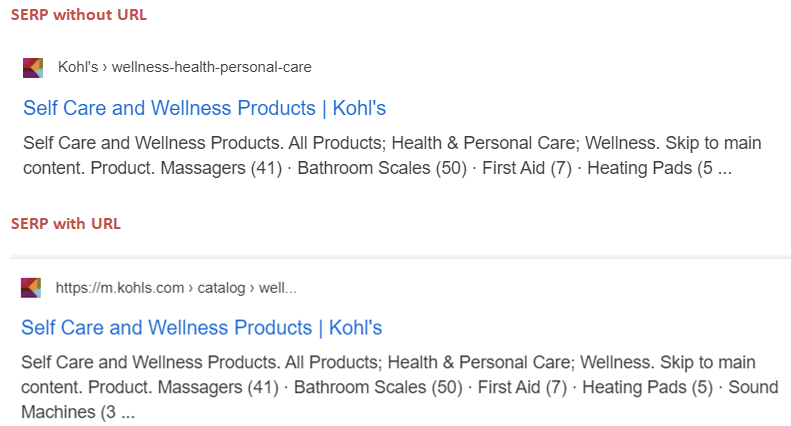Click Massagers (41) in the first snippet

(221, 168)
